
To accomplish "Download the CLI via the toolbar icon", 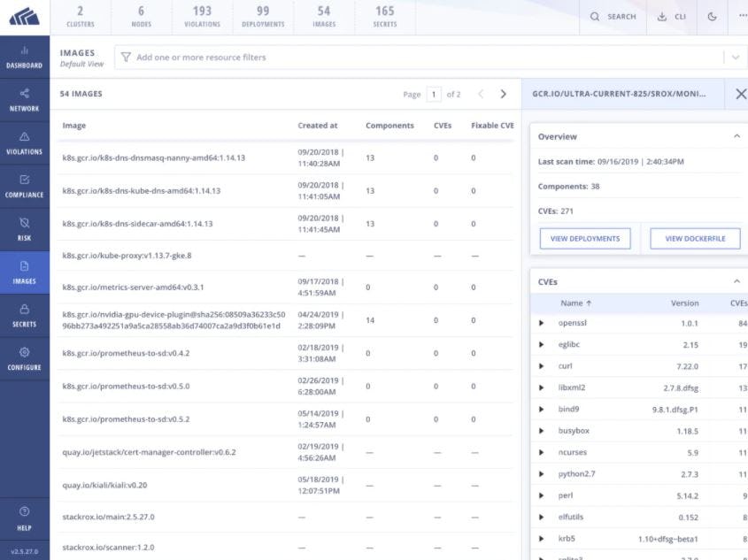I will tap(672, 16).
